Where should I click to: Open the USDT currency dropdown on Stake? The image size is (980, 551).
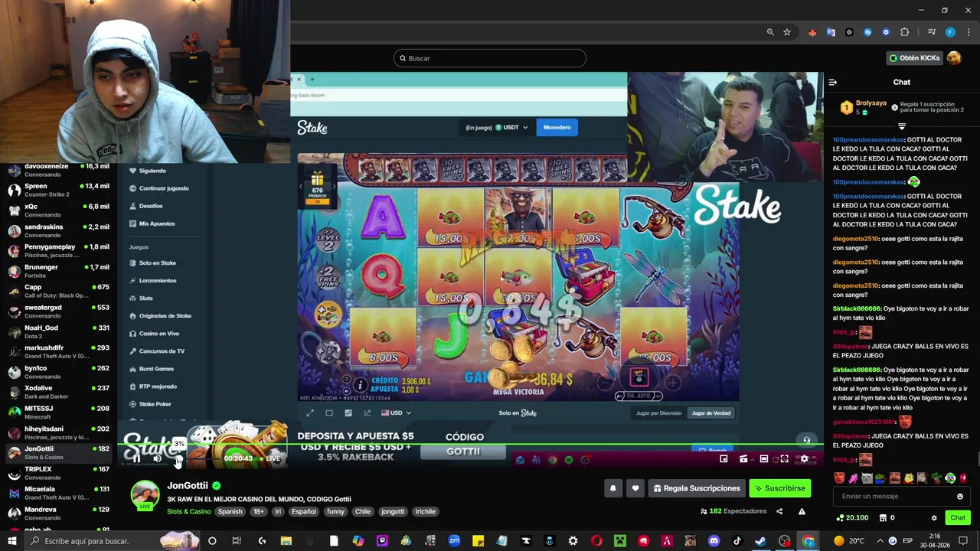(511, 128)
